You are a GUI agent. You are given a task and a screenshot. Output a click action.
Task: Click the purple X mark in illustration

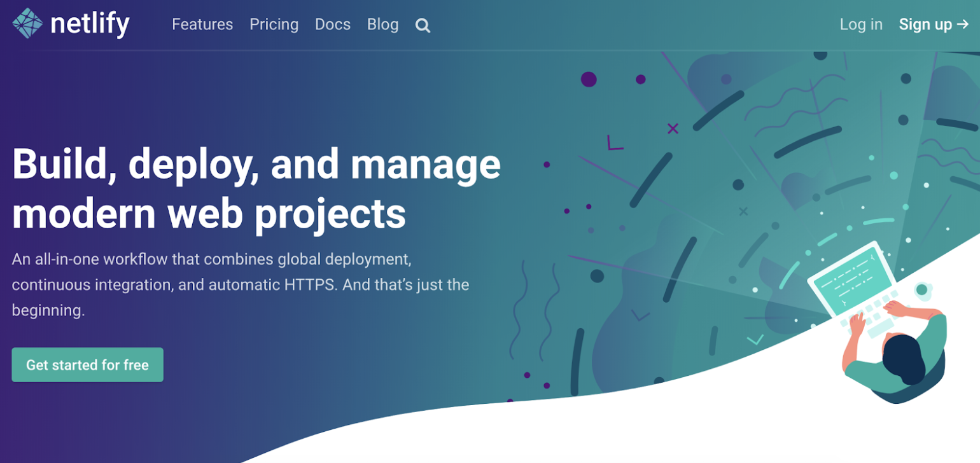(x=673, y=128)
